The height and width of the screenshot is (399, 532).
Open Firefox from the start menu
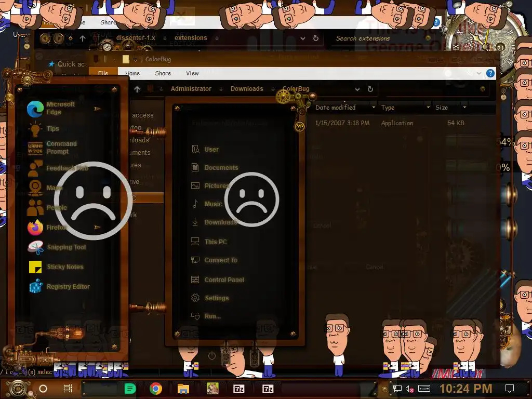pyautogui.click(x=47, y=228)
